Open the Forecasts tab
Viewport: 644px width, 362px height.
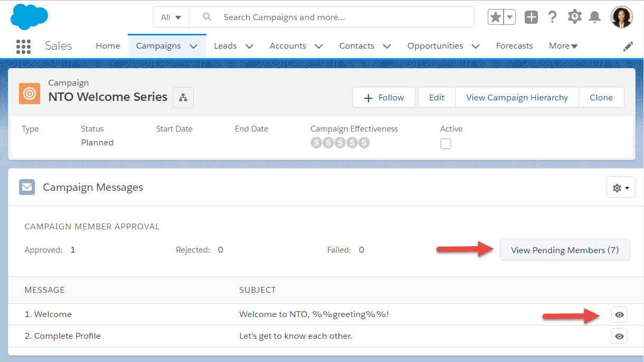515,46
